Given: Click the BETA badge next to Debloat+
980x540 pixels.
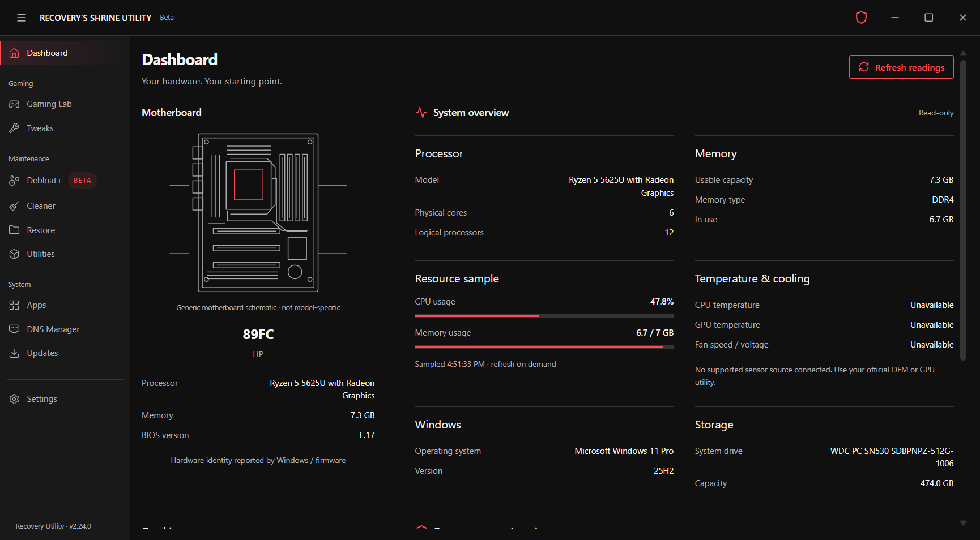Looking at the screenshot, I should pos(82,181).
